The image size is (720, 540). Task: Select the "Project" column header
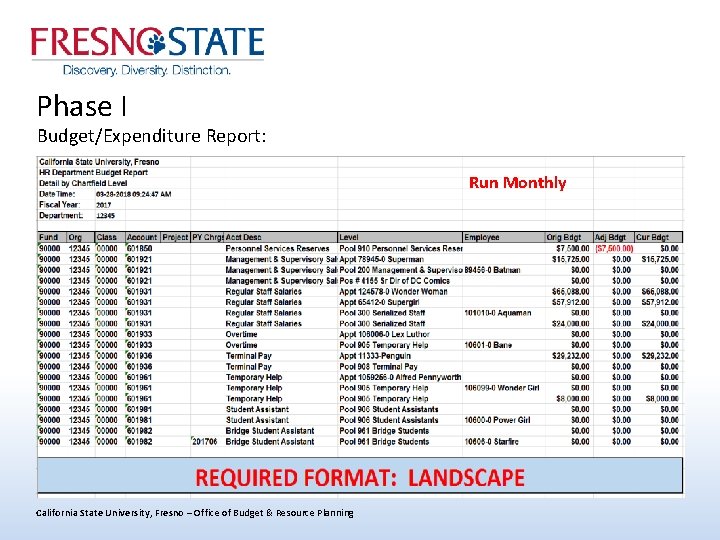[175, 237]
